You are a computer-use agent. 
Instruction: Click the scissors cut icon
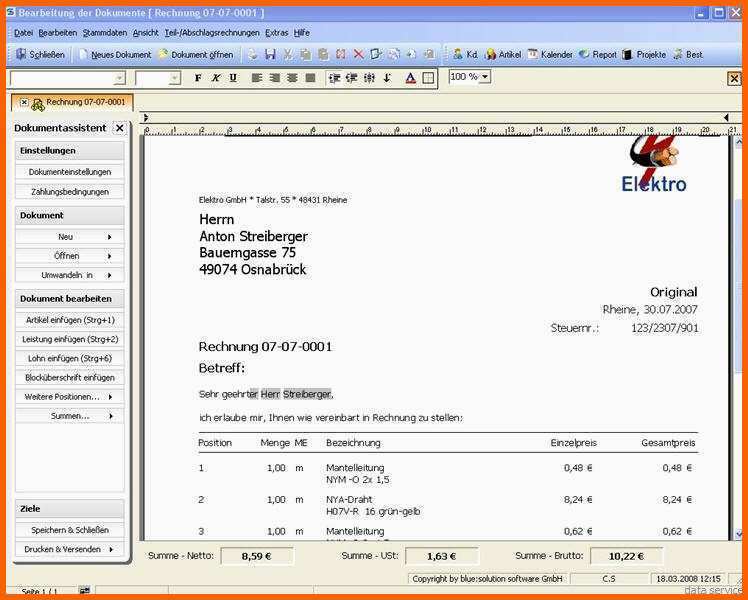point(288,54)
